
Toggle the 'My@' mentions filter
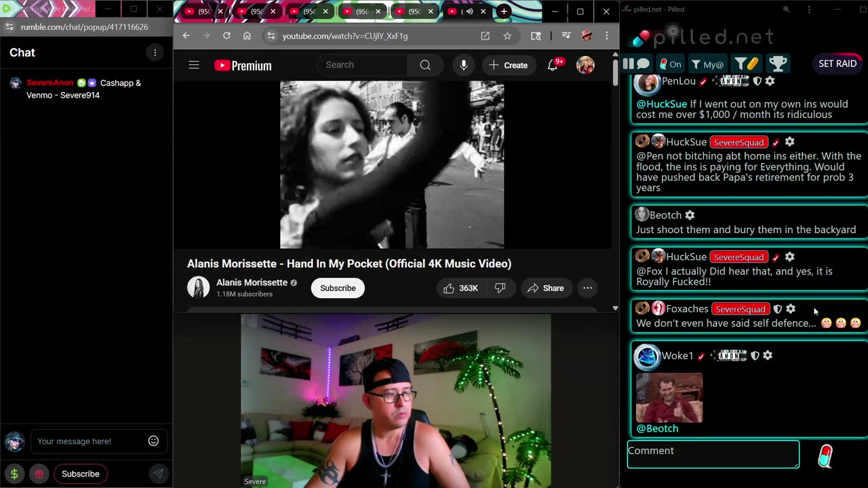tap(707, 64)
